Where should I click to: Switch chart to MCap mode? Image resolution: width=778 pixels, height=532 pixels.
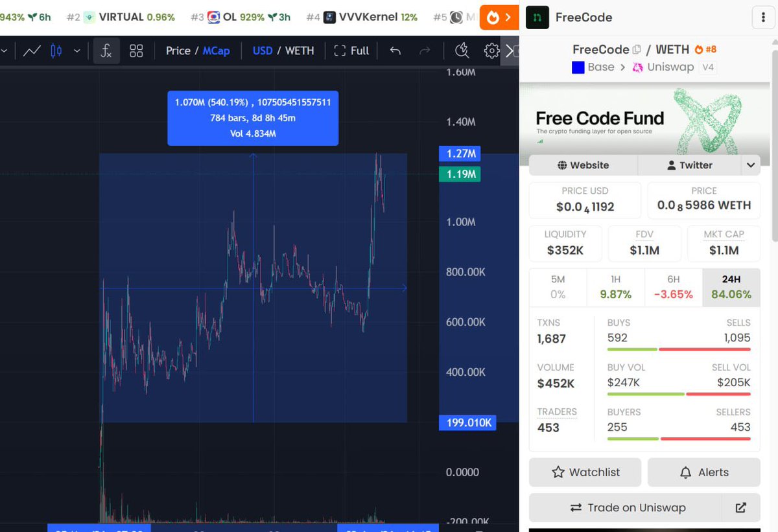point(217,51)
